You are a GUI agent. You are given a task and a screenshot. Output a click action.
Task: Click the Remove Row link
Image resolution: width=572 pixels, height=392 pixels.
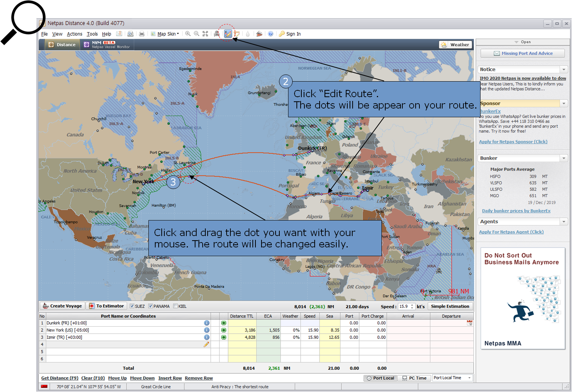(x=199, y=378)
